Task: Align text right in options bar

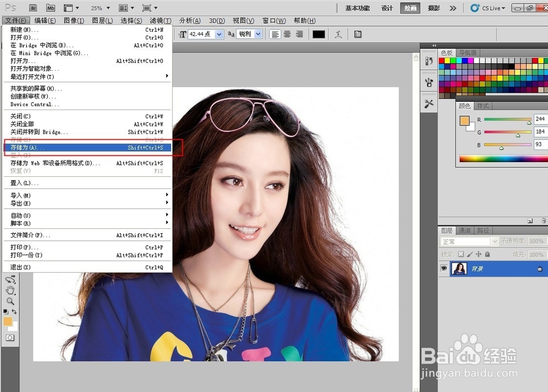Action: tap(299, 34)
